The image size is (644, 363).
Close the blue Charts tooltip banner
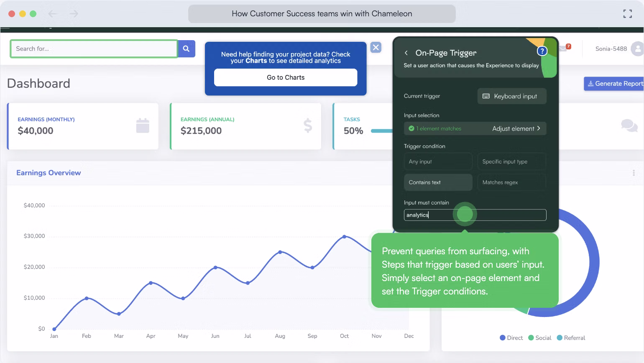point(376,47)
